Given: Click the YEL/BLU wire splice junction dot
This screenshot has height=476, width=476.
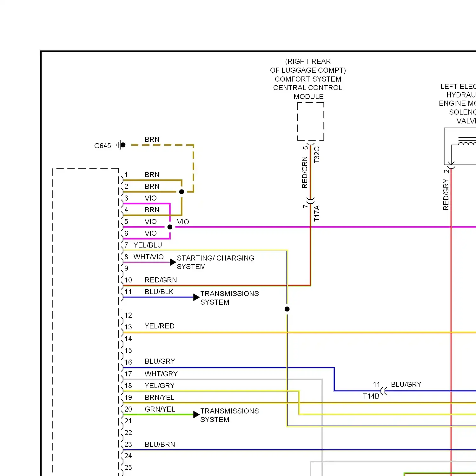Looking at the screenshot, I should coord(287,309).
